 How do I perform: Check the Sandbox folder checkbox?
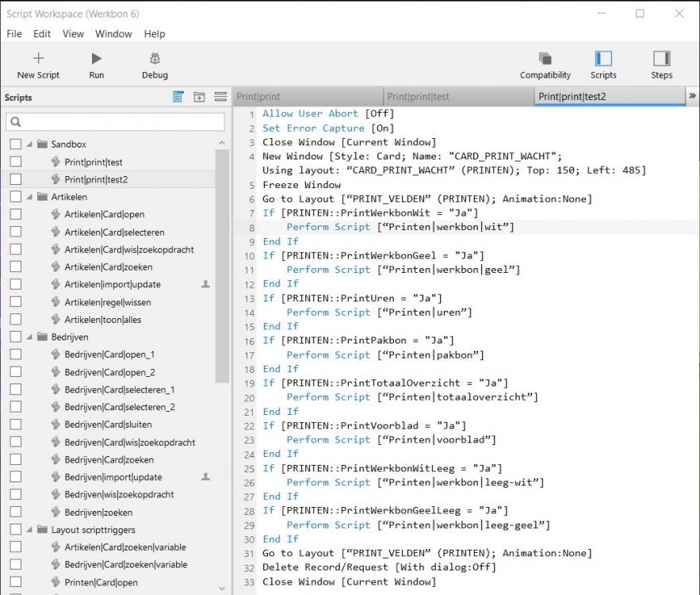16,144
